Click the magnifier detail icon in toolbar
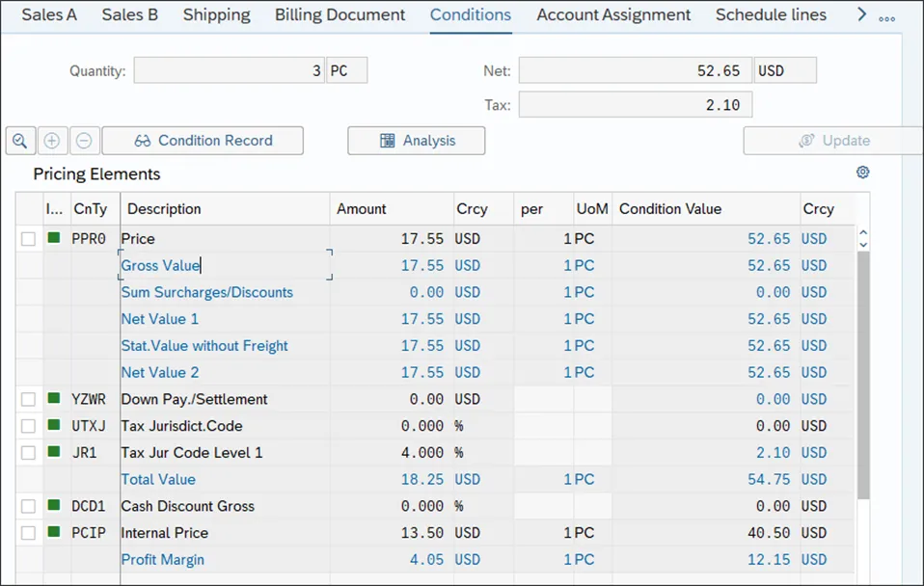 click(19, 141)
